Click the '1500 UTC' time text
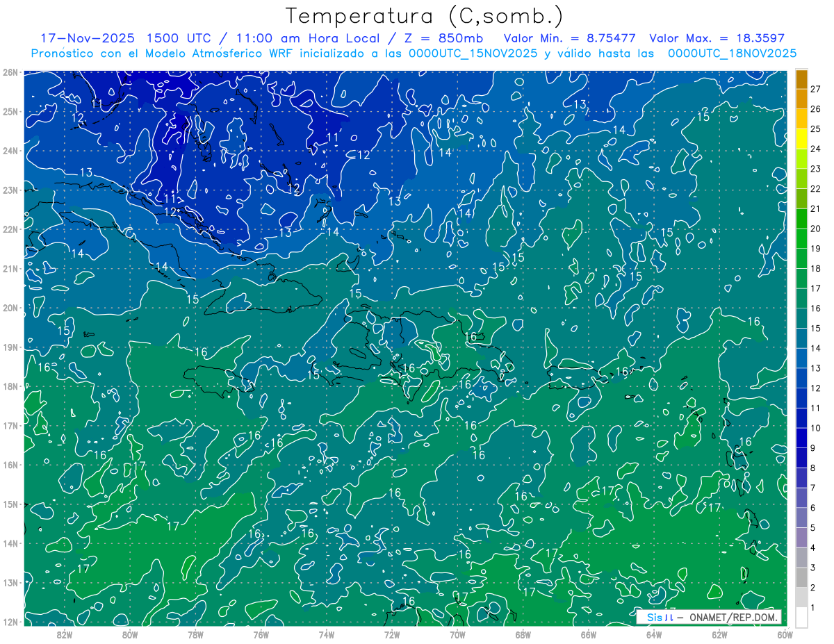This screenshot has width=834, height=644. [178, 38]
